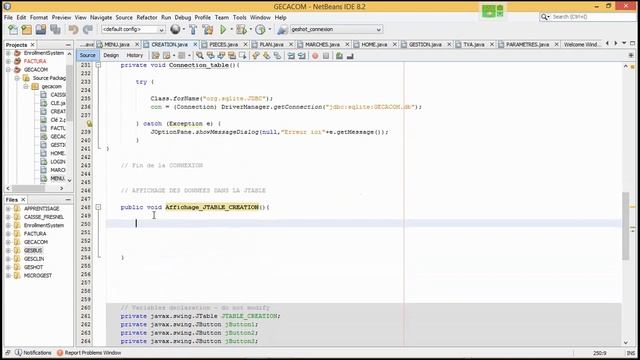Switch to the Design view

pos(111,55)
